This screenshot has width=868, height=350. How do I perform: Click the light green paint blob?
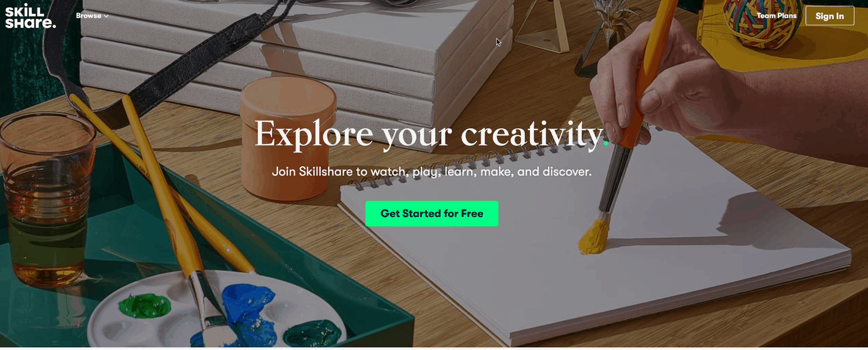145,305
